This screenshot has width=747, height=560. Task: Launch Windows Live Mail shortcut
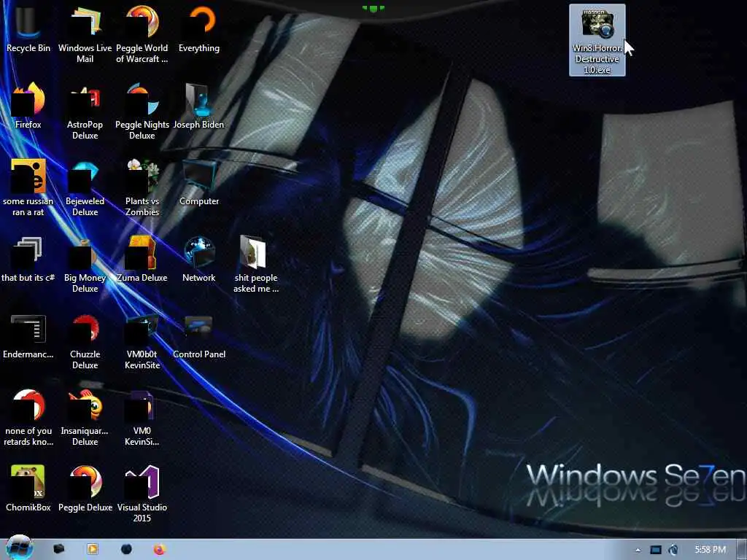85,34
